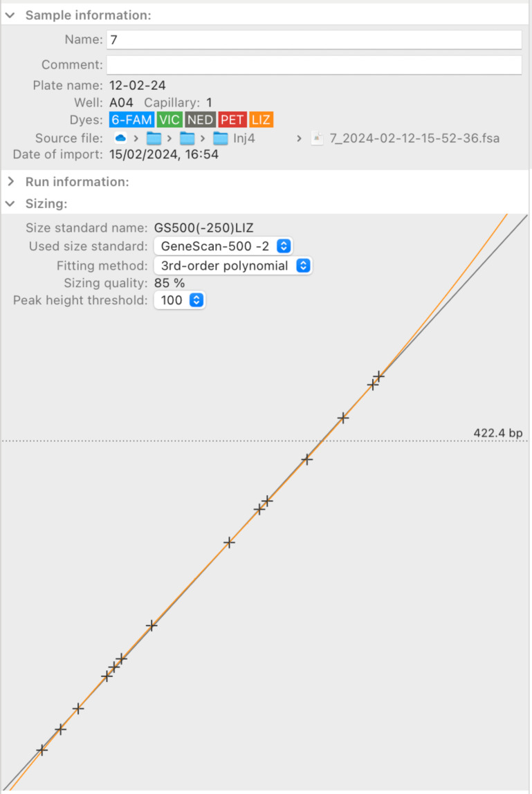Click the topmost cross marker on sizing curve
The width and height of the screenshot is (532, 794).
tap(378, 376)
